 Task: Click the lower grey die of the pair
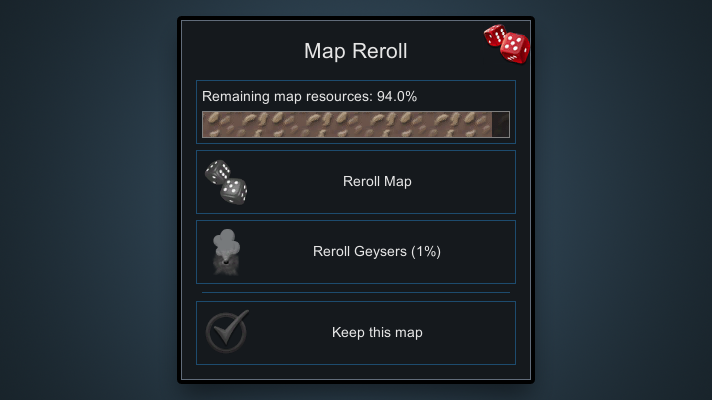tap(234, 191)
